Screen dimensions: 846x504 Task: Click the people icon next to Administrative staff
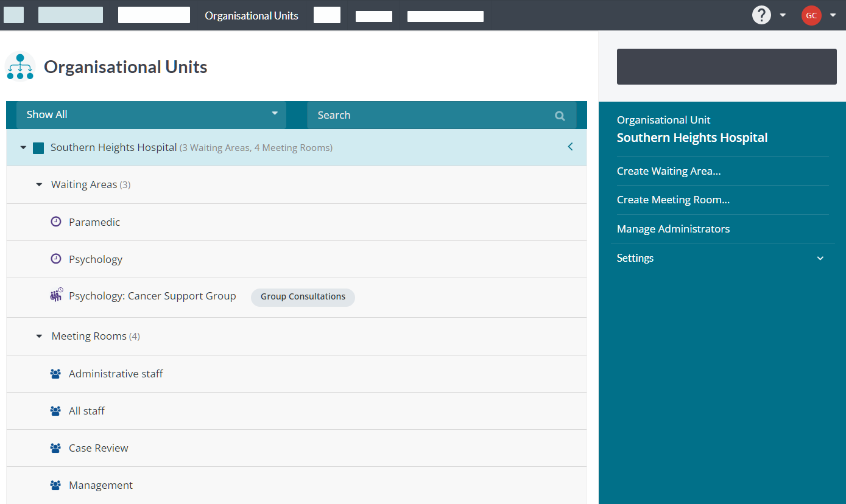(x=55, y=373)
